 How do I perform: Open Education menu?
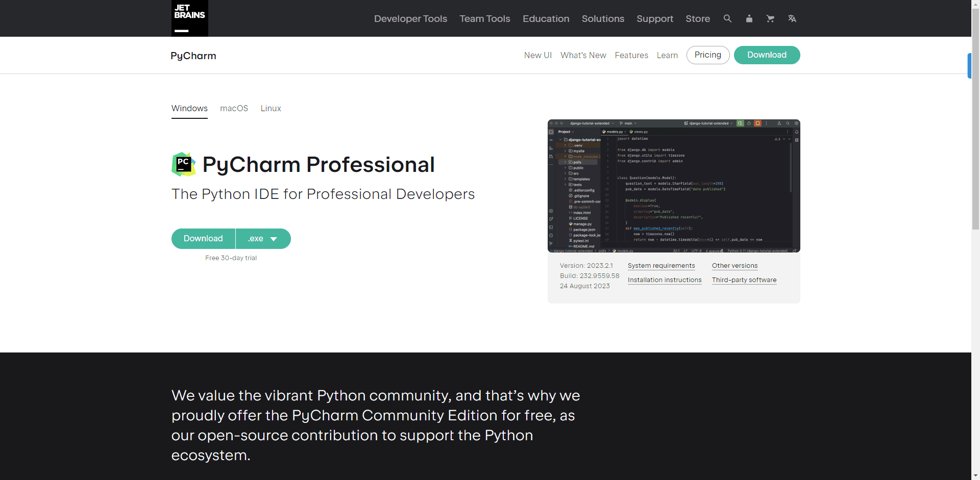coord(546,18)
